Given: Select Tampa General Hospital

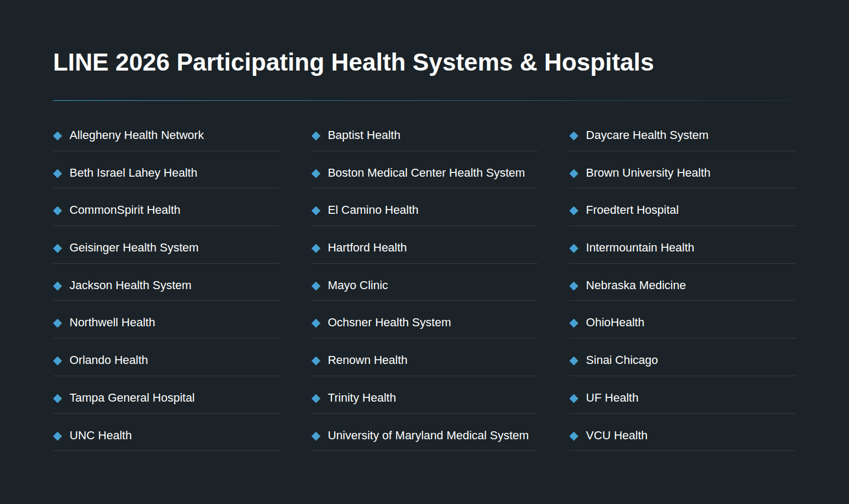Looking at the screenshot, I should 166,398.
